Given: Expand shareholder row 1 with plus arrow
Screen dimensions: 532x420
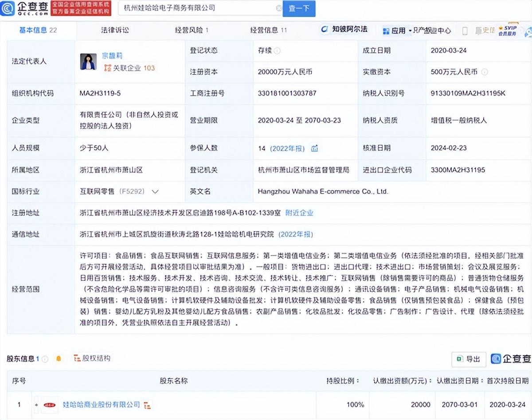Looking at the screenshot, I should click(36, 405).
